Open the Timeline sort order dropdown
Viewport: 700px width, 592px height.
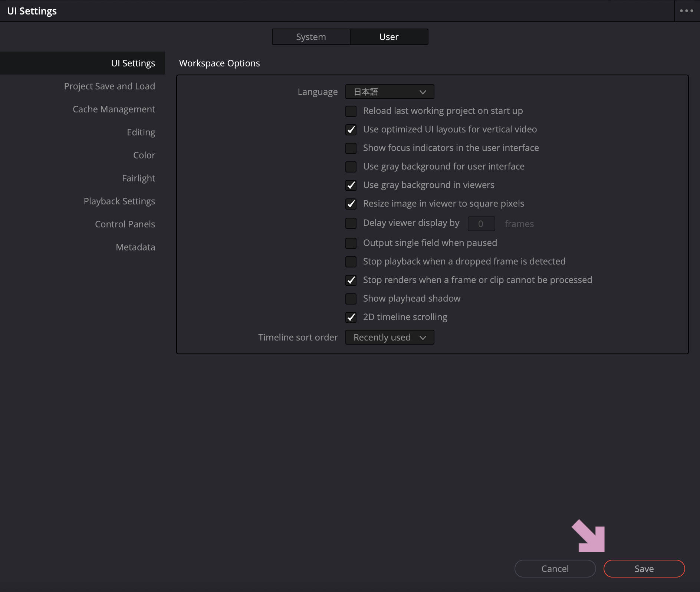[x=389, y=337]
